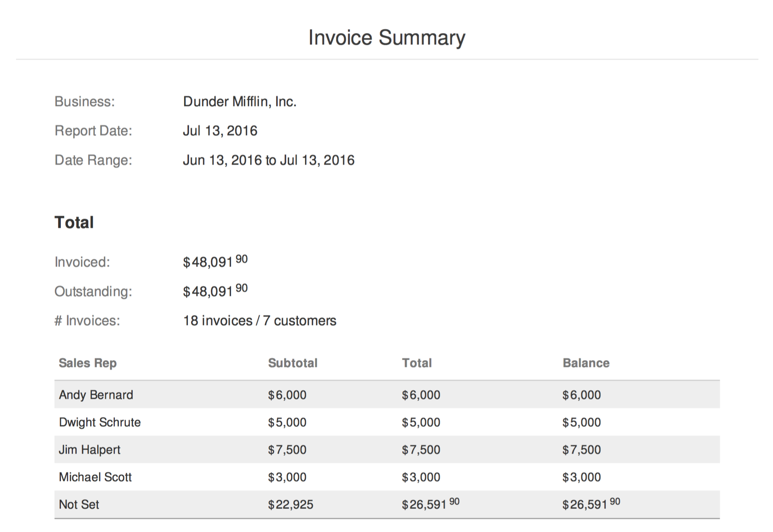Select the Andy Bernard row name
773x532 pixels.
(96, 395)
